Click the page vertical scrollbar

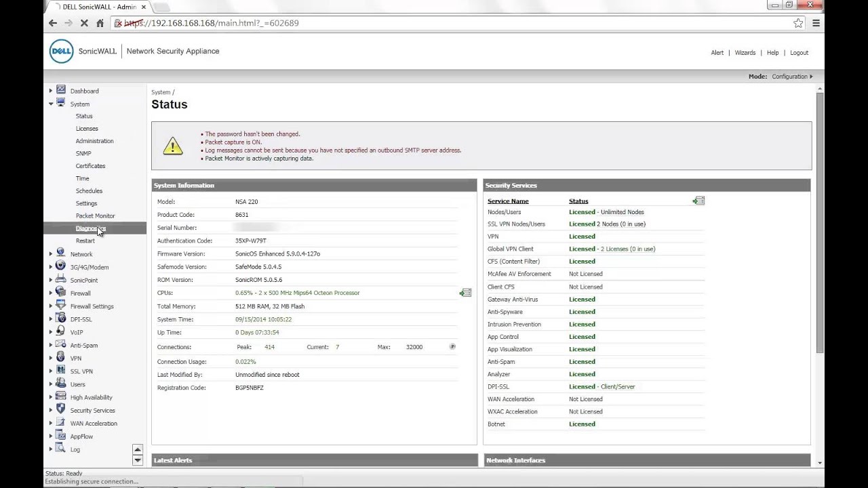click(x=820, y=223)
